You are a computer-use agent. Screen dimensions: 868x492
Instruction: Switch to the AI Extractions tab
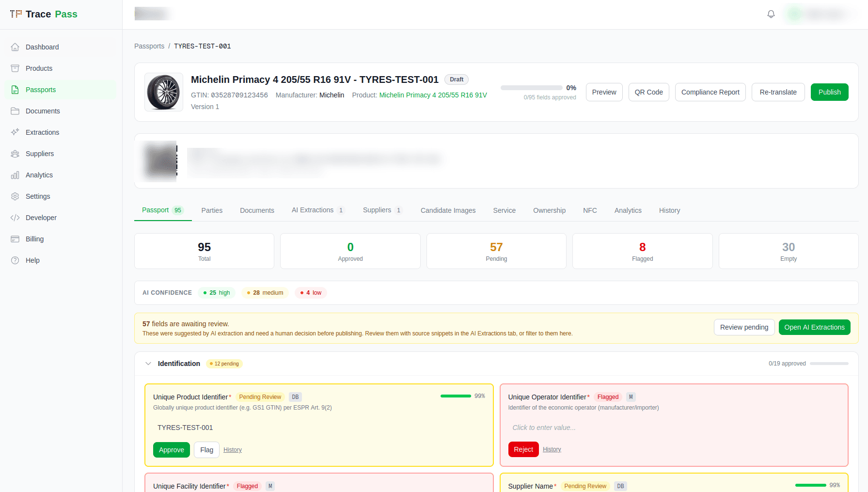[318, 210]
